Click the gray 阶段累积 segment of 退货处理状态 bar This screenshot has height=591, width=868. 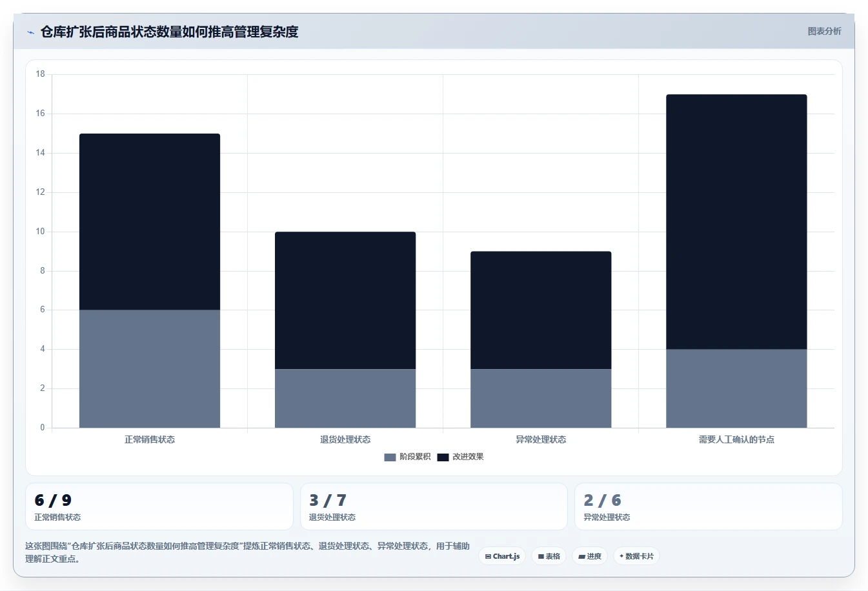click(345, 399)
